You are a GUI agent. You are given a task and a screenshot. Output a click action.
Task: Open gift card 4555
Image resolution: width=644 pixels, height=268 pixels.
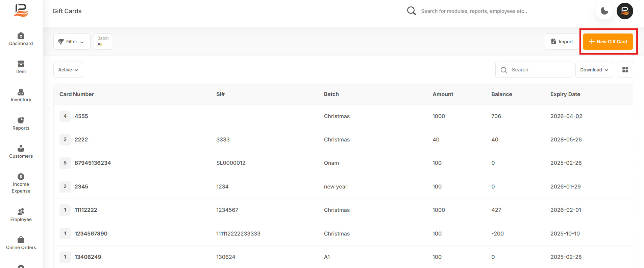pyautogui.click(x=81, y=116)
